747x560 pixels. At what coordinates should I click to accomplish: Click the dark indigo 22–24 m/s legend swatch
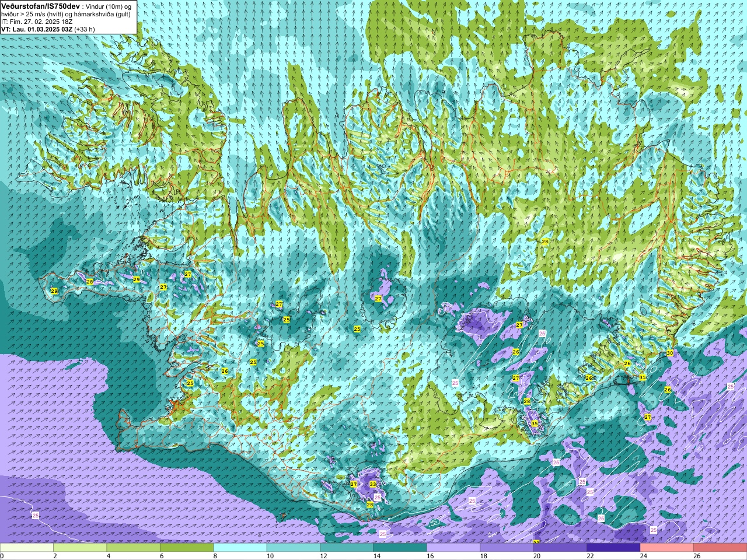tap(613, 548)
